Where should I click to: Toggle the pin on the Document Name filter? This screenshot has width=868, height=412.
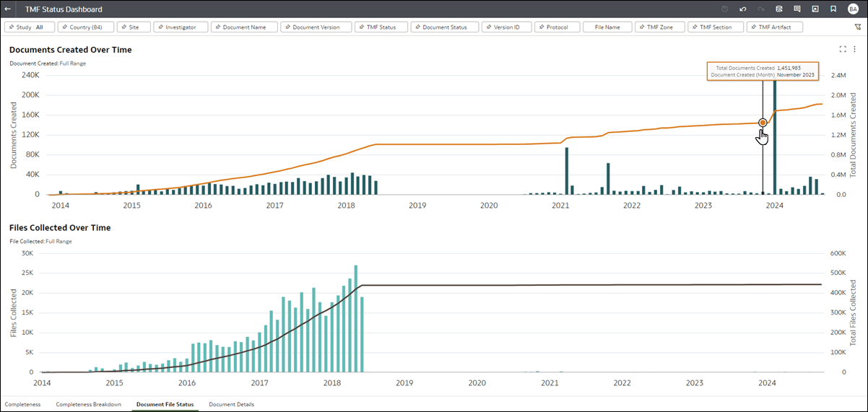tap(217, 27)
